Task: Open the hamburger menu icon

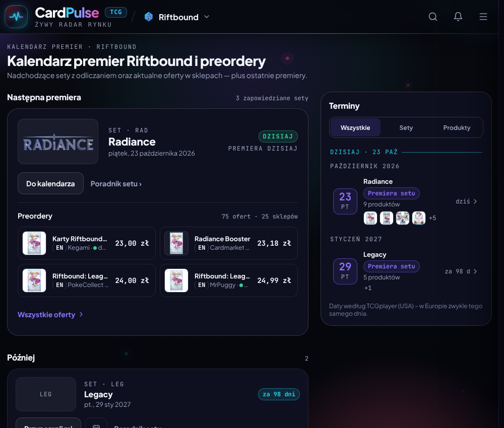Action: pos(483,17)
